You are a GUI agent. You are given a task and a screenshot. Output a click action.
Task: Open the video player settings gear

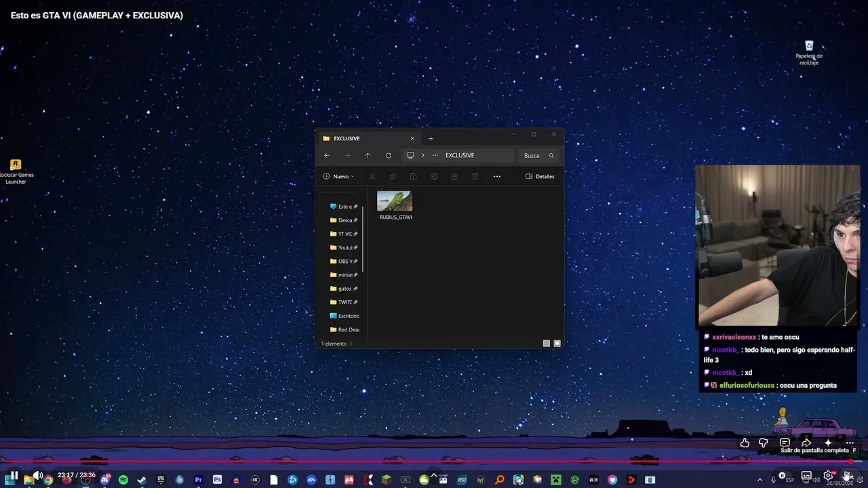828,476
